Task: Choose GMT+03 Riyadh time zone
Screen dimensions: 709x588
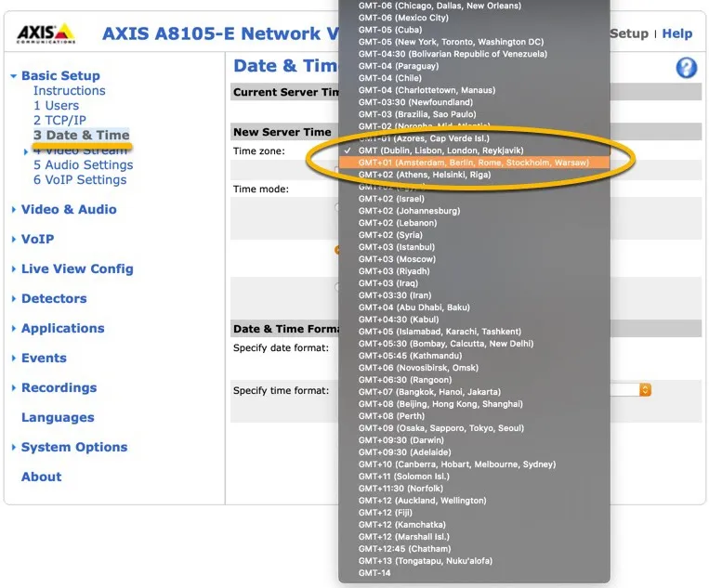Action: click(x=474, y=271)
